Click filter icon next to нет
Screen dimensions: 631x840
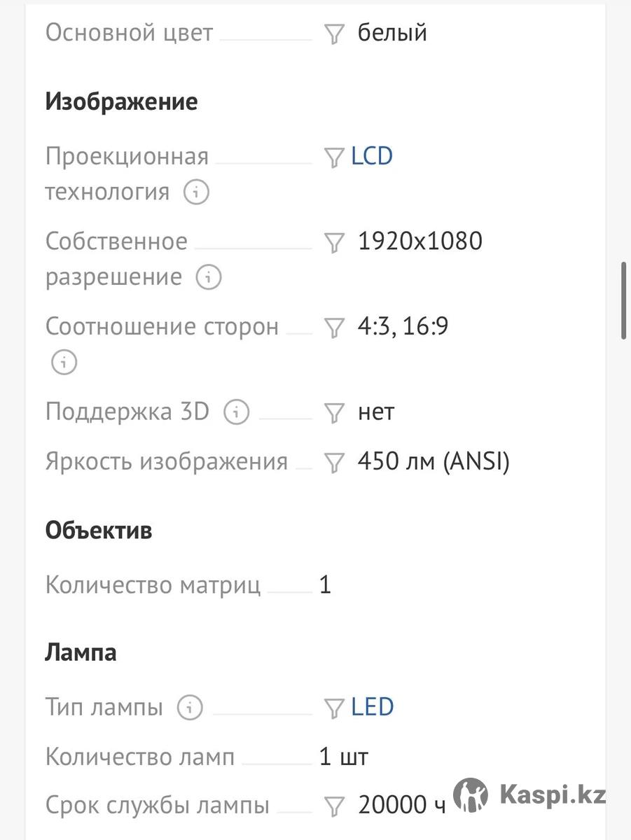click(x=334, y=413)
